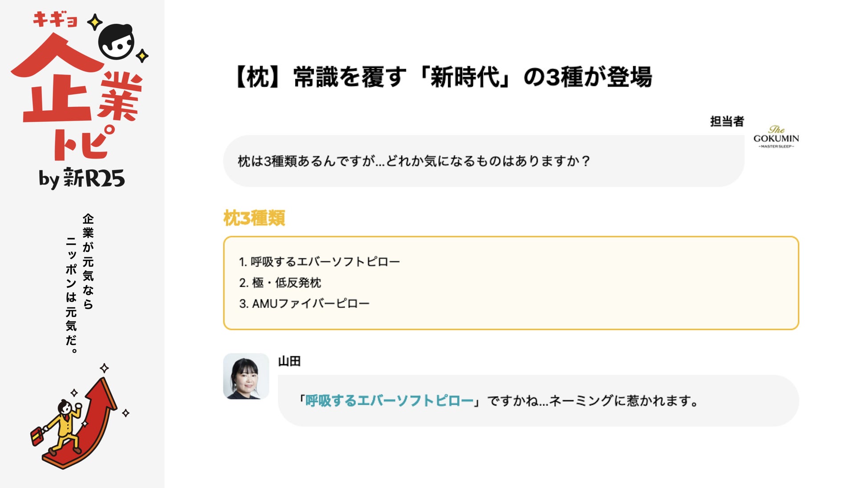Click Yamada's profile photo
Viewport: 868px width, 488px height.
coord(246,376)
